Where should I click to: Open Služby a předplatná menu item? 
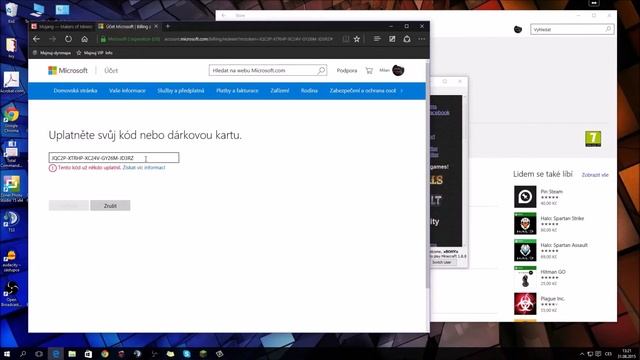click(181, 91)
